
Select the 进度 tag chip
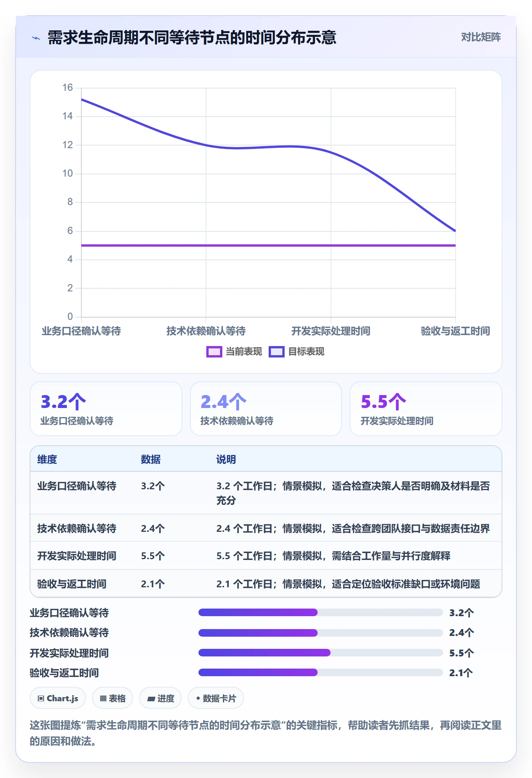coord(160,698)
